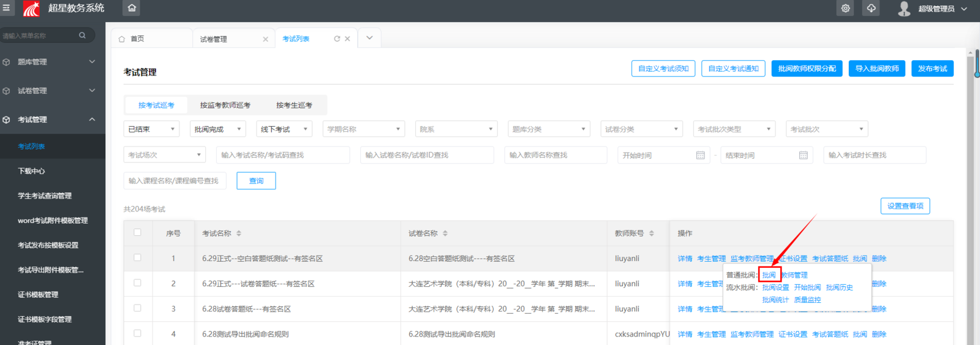
Task: Click the 批阅设置 link in the popup
Action: 775,287
